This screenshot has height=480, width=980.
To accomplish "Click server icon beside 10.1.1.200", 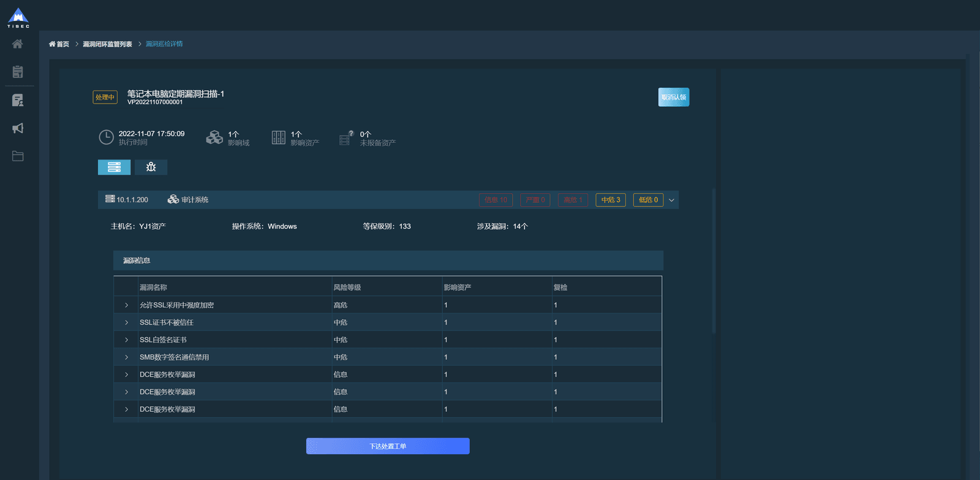I will pyautogui.click(x=110, y=199).
